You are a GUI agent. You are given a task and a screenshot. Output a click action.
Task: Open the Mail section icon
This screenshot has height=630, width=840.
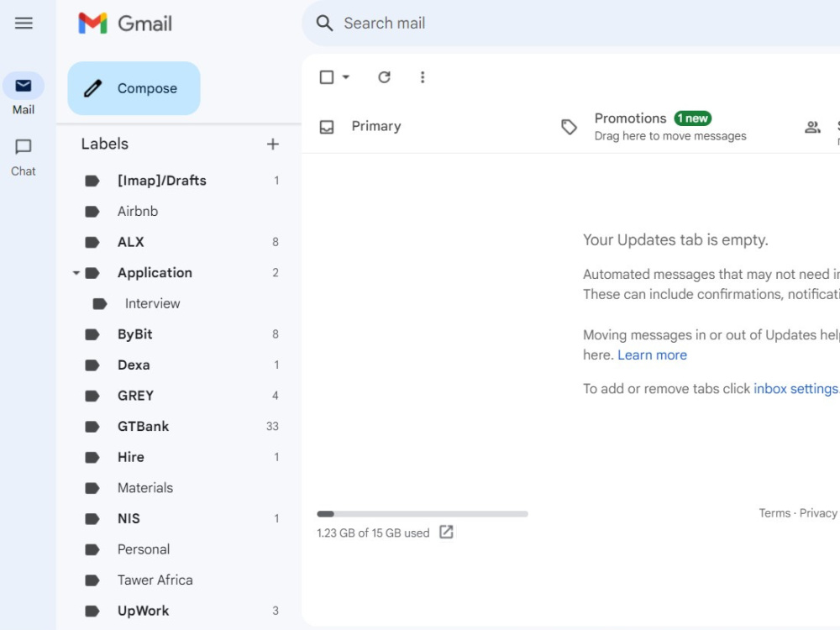(x=23, y=86)
